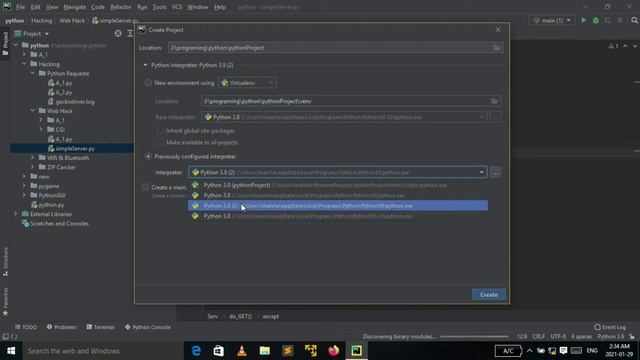The width and height of the screenshot is (640, 360).
Task: Toggle Inherit global site-packages checkbox
Action: pyautogui.click(x=160, y=131)
